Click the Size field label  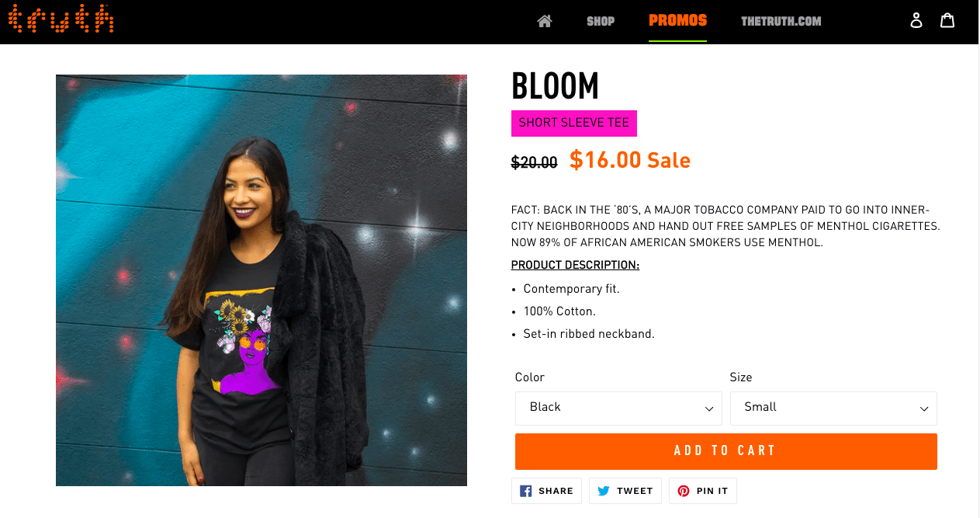coord(740,377)
